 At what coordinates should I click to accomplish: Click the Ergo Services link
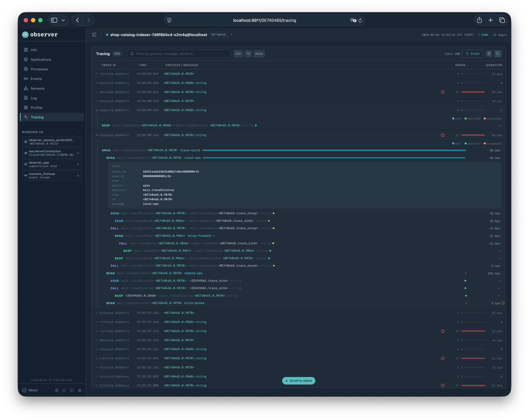click(62, 380)
